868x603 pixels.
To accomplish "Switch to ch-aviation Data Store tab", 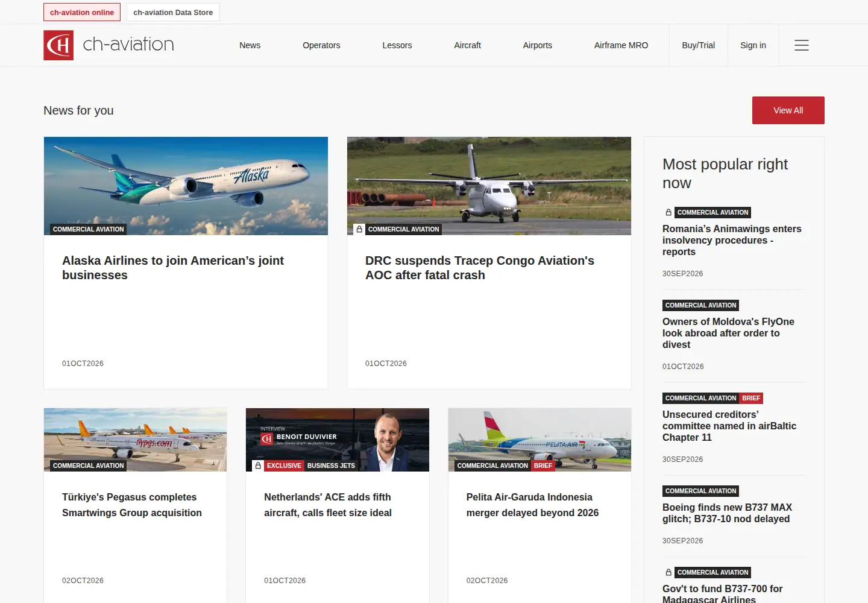I will coord(173,12).
